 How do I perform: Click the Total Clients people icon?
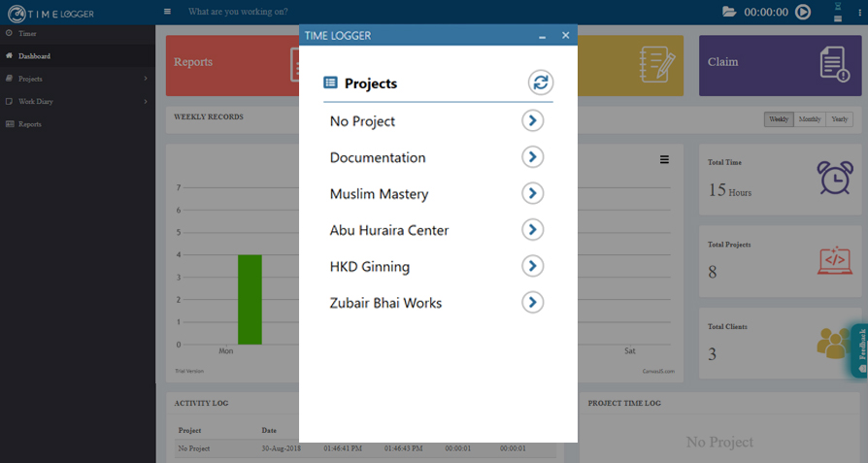tap(834, 343)
